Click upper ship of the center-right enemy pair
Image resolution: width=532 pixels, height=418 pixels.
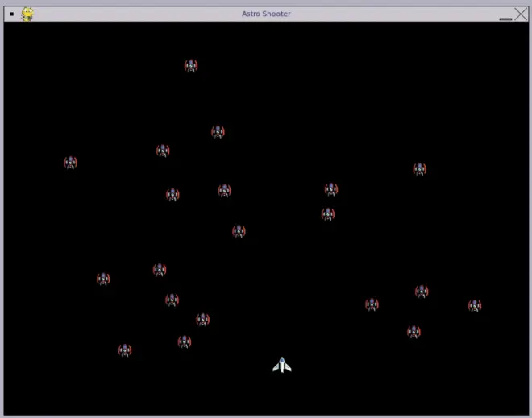pyautogui.click(x=331, y=189)
